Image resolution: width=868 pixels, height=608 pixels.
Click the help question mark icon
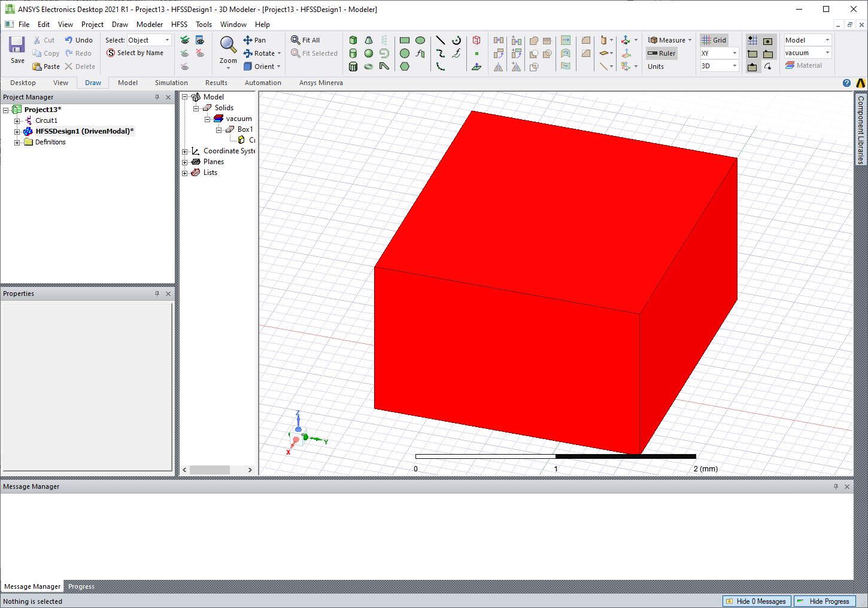[x=846, y=83]
